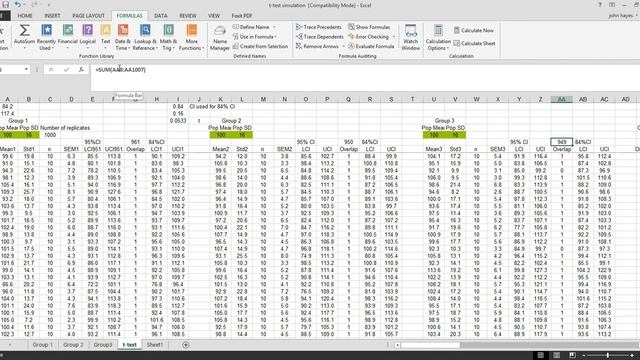Screen dimensions: 640x360
Task: Adjust the zoom slider
Action: click(x=608, y=356)
